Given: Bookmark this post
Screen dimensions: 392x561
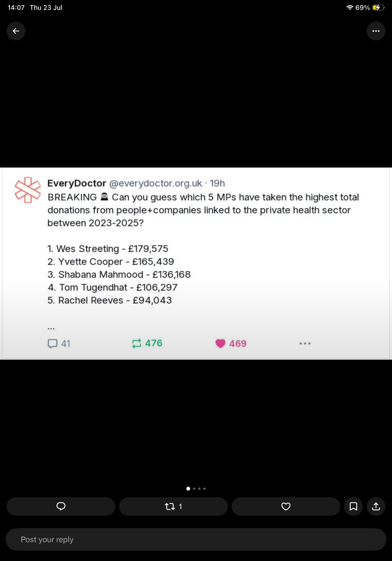Looking at the screenshot, I should point(353,506).
